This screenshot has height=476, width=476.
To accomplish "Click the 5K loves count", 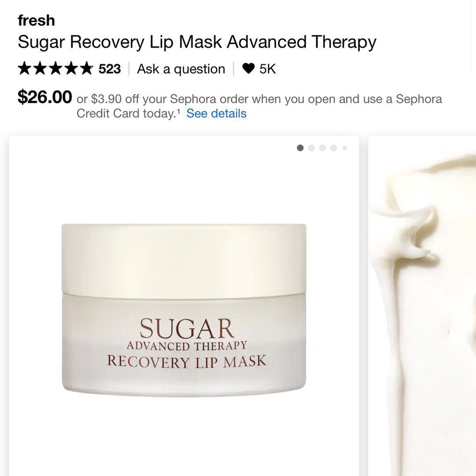I will click(x=267, y=69).
